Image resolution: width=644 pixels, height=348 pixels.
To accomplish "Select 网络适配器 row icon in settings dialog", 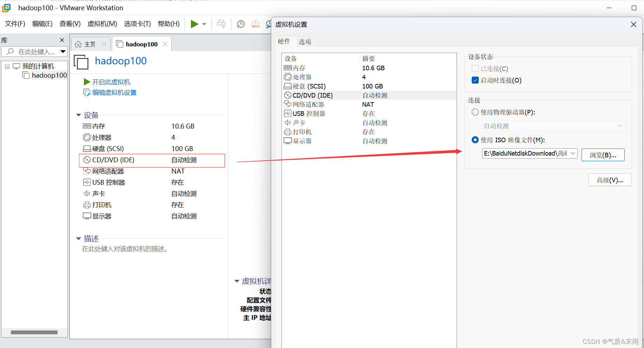I will pos(288,104).
